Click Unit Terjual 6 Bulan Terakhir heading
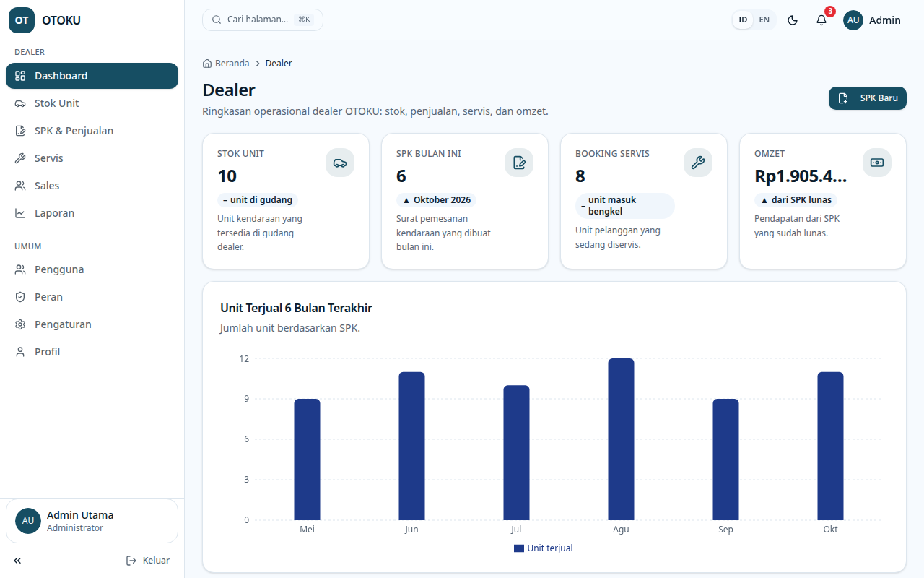The image size is (924, 578). (296, 309)
